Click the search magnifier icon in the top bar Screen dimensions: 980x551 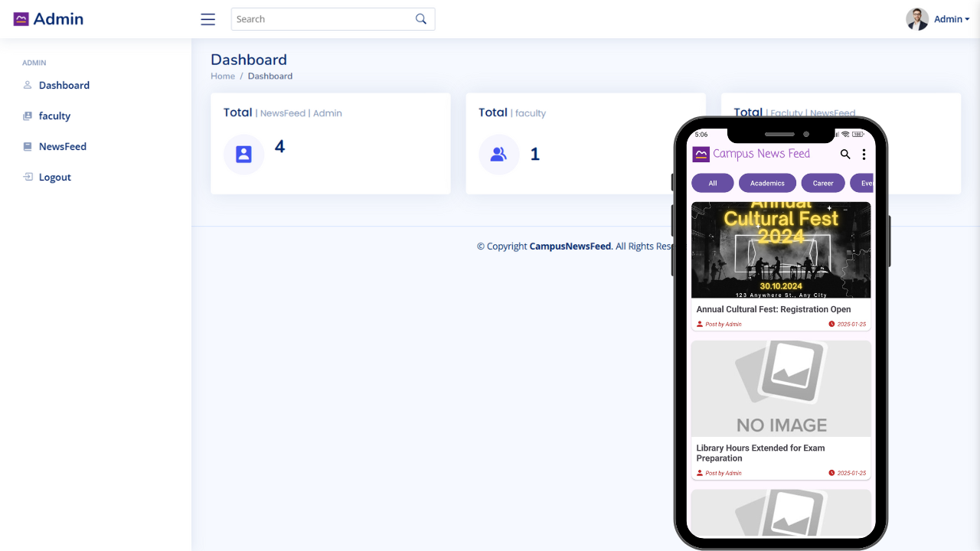(420, 19)
